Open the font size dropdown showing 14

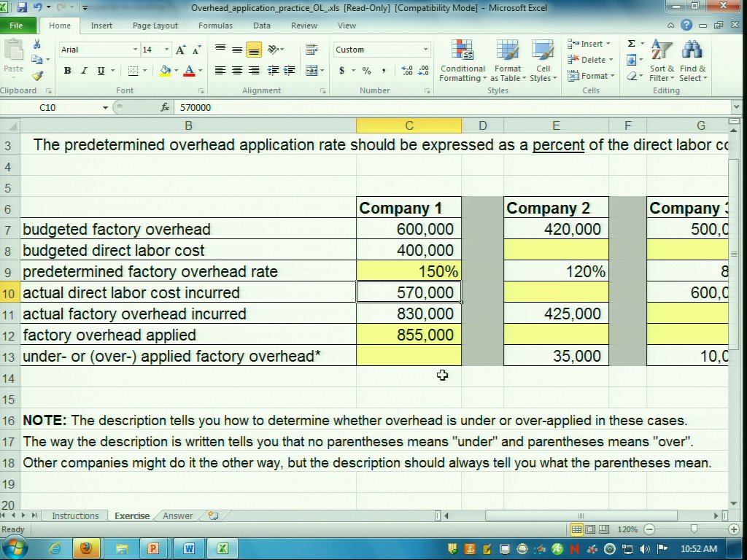pos(167,50)
